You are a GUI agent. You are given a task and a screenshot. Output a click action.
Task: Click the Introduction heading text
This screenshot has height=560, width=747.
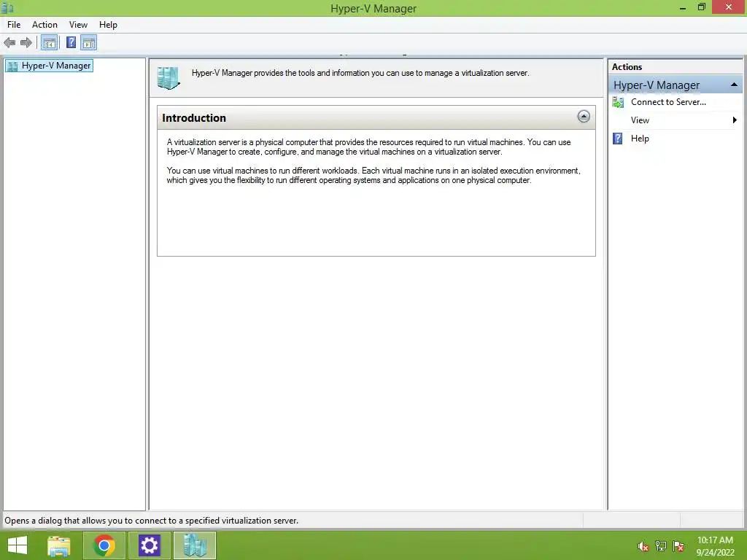click(194, 117)
